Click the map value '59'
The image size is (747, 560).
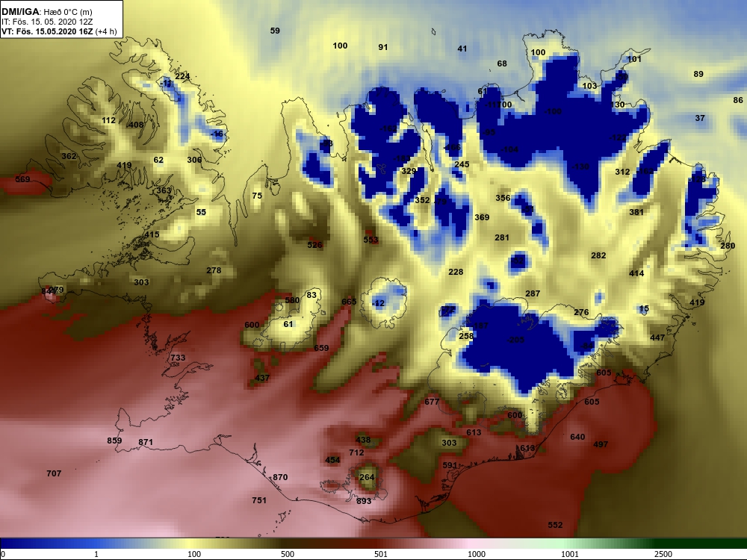click(x=275, y=31)
